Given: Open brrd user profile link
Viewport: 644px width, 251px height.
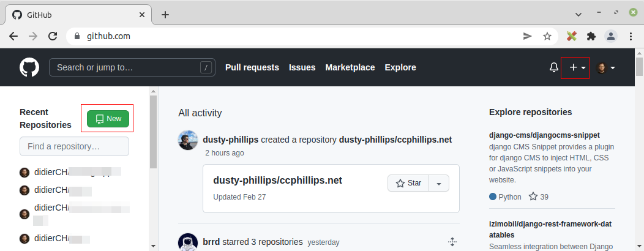Looking at the screenshot, I should pyautogui.click(x=211, y=242).
